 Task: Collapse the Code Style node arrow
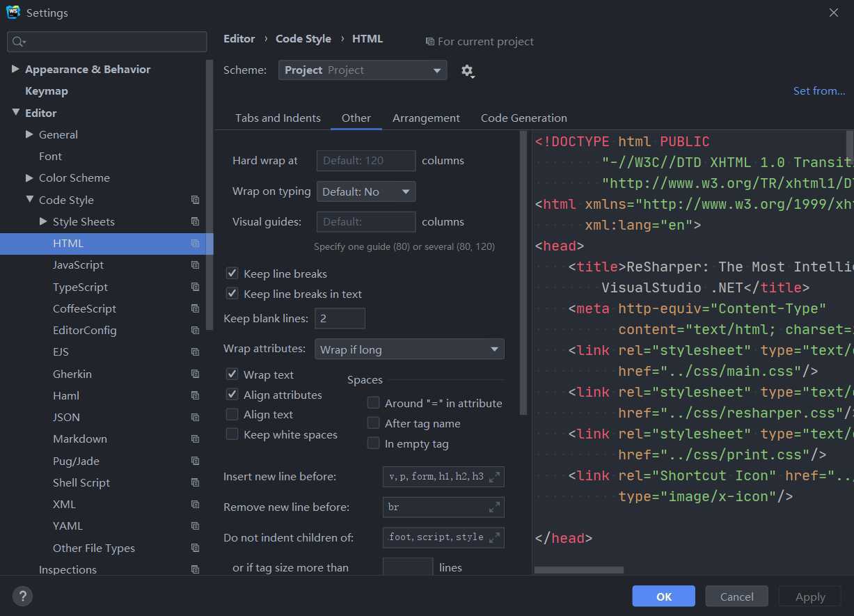tap(29, 200)
